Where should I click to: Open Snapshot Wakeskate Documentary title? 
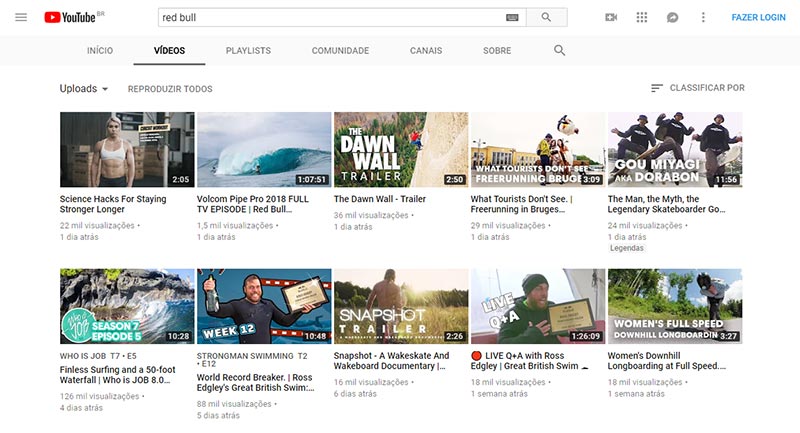coord(391,361)
